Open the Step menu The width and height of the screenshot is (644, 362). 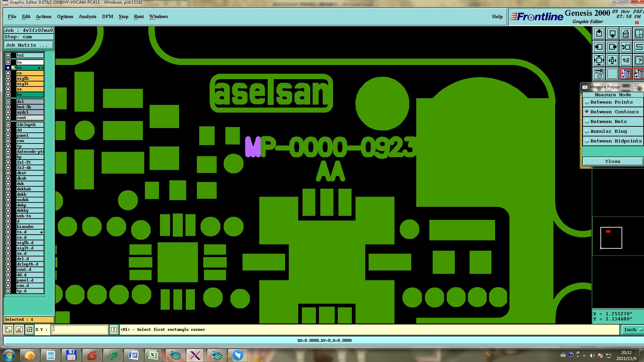pyautogui.click(x=123, y=16)
